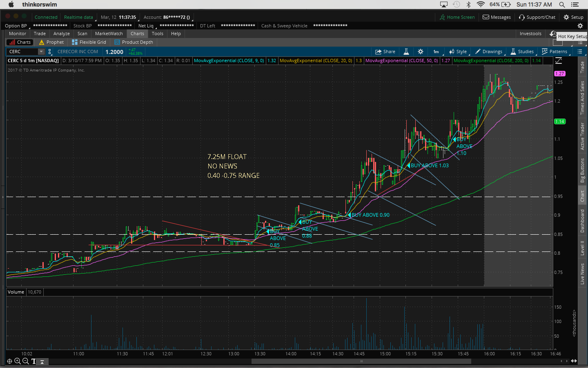The width and height of the screenshot is (588, 368).
Task: Toggle the Level II sidebar panel
Action: pos(582,248)
